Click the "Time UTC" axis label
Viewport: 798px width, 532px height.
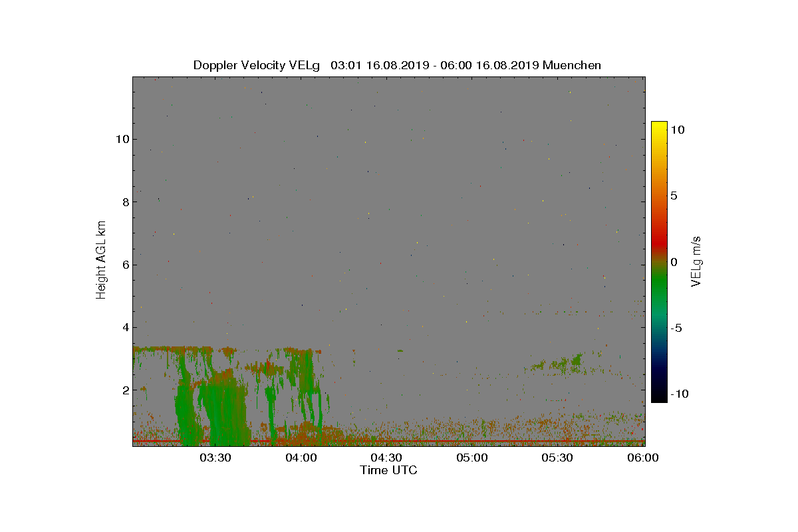click(389, 470)
